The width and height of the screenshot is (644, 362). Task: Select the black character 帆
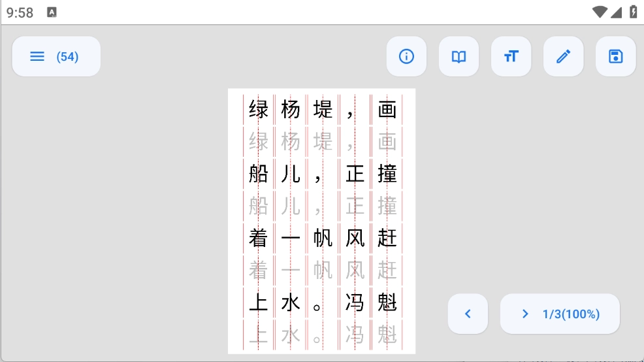point(323,239)
